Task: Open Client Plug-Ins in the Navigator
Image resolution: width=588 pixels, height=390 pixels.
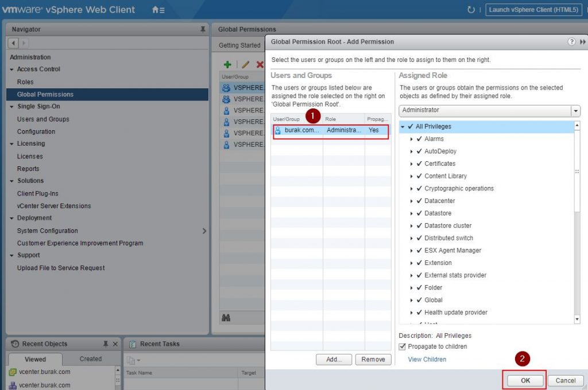Action: click(x=37, y=194)
